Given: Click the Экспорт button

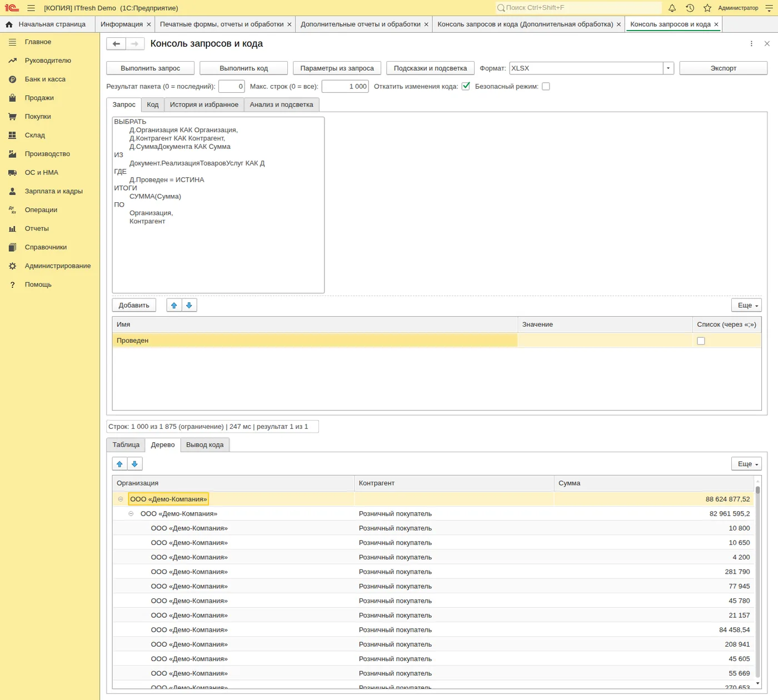Looking at the screenshot, I should 724,68.
